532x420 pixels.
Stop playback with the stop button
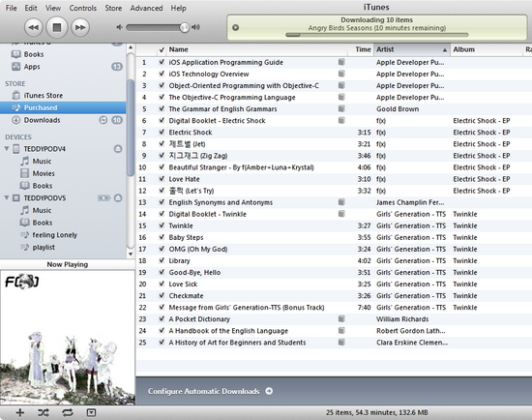57,27
